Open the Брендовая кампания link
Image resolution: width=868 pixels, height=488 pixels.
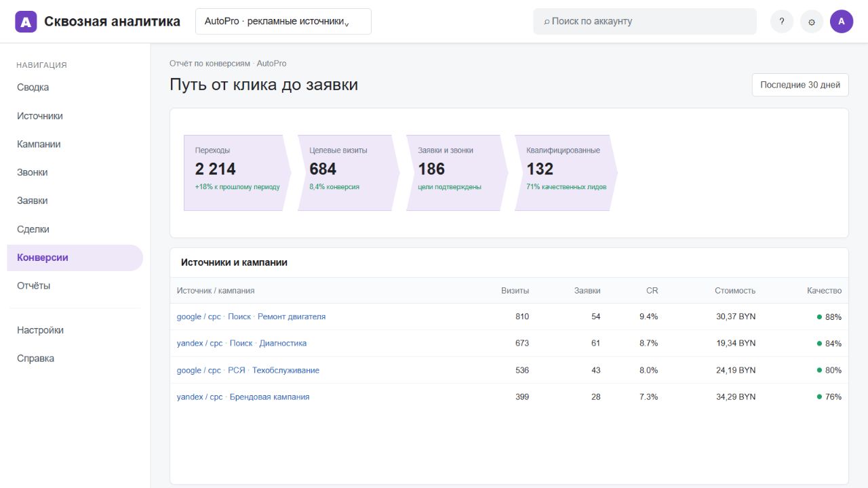click(x=243, y=396)
